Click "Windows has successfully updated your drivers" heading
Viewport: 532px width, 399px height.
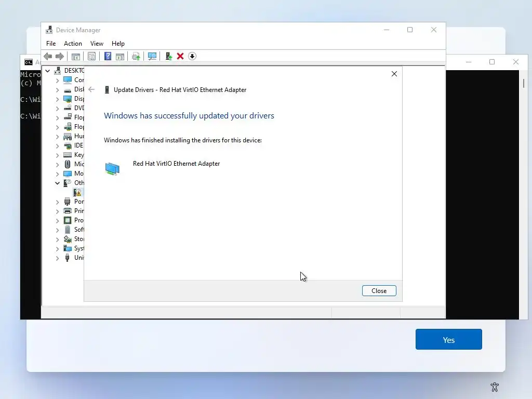(x=189, y=116)
